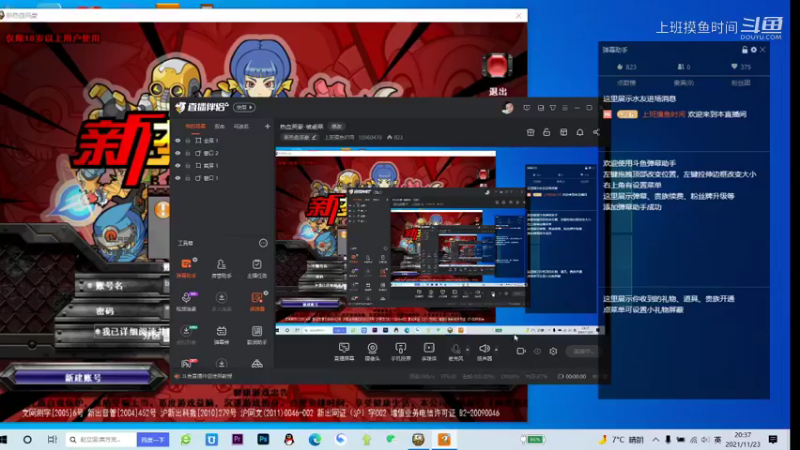Open the toolbox more options circle icon

point(263,243)
